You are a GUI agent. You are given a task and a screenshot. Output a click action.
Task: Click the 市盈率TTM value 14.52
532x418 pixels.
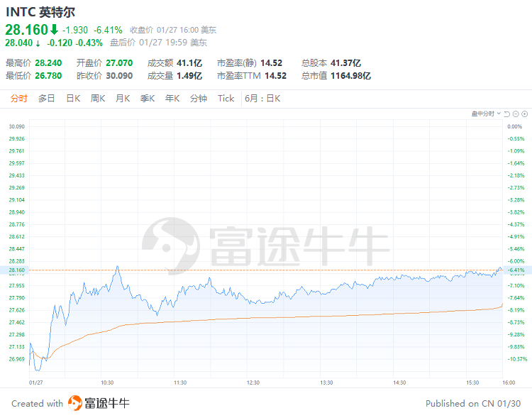click(275, 76)
